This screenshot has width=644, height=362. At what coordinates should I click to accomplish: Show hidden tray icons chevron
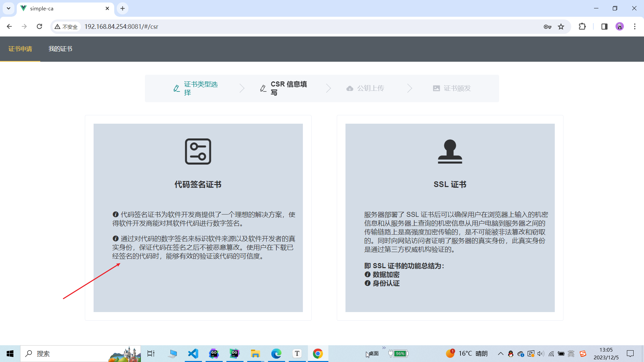point(500,354)
